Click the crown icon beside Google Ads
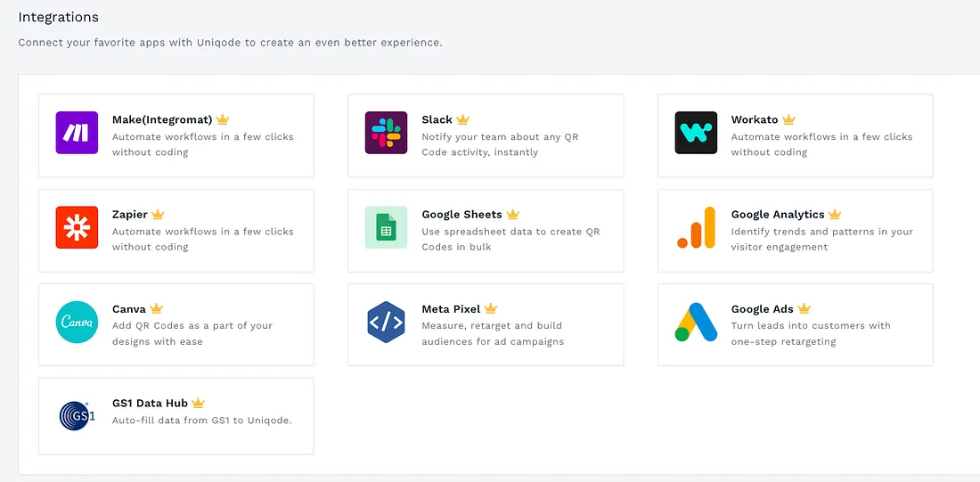The width and height of the screenshot is (980, 482). [804, 309]
